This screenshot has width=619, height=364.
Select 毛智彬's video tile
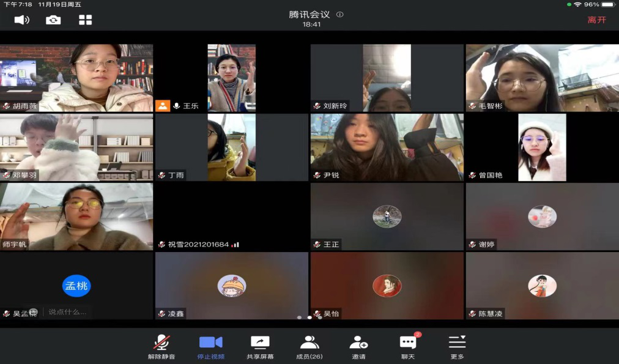[542, 77]
